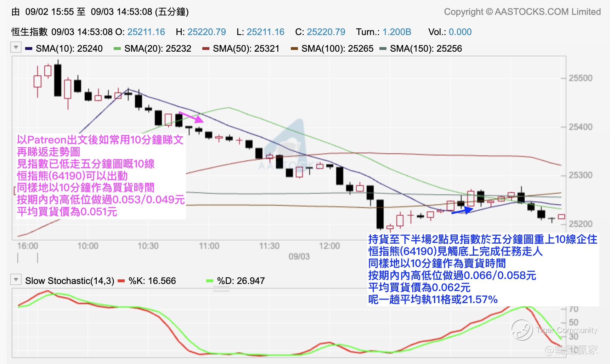
Task: Click the %K red legend marker
Action: [122, 281]
